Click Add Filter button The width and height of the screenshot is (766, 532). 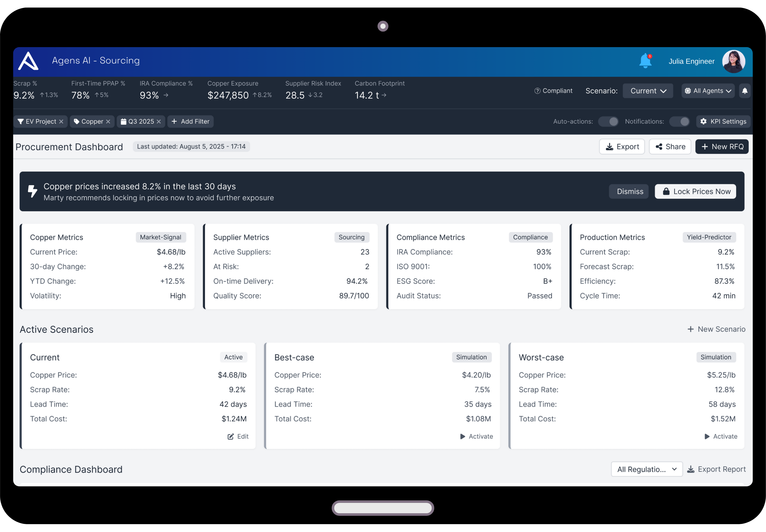(x=190, y=121)
